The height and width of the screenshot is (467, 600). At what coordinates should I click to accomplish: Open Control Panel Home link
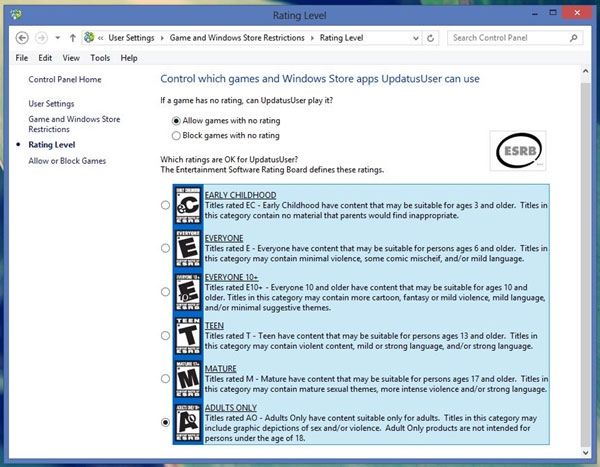(x=65, y=79)
